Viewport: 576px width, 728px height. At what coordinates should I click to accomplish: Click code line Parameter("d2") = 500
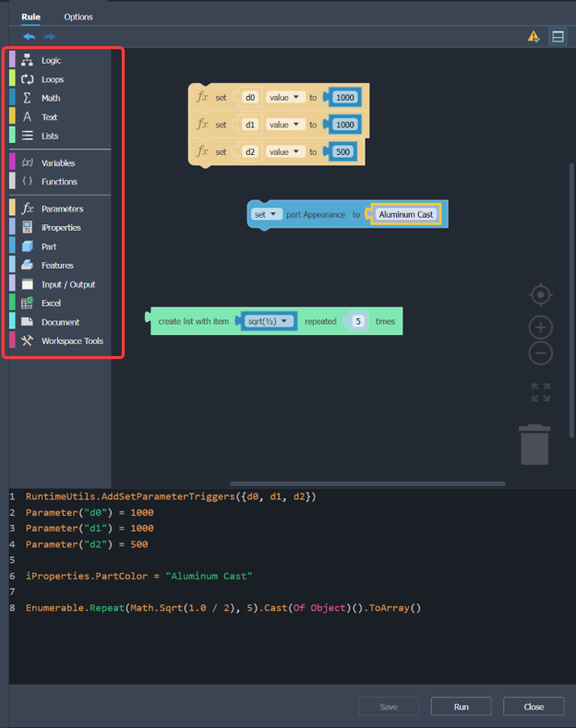click(87, 544)
